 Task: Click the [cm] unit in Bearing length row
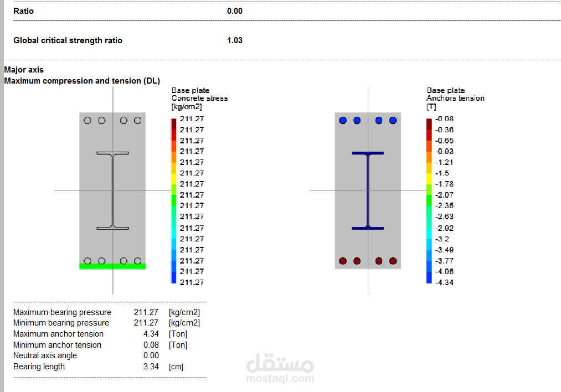coord(176,367)
